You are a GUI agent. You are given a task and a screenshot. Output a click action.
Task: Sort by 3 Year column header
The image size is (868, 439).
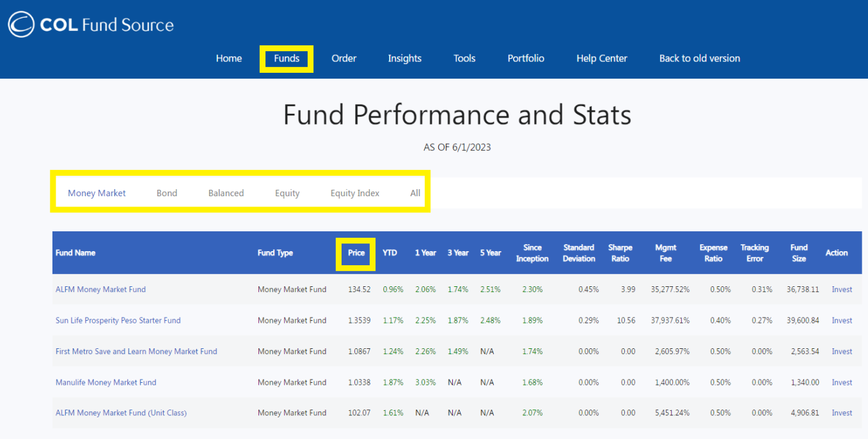pyautogui.click(x=458, y=253)
